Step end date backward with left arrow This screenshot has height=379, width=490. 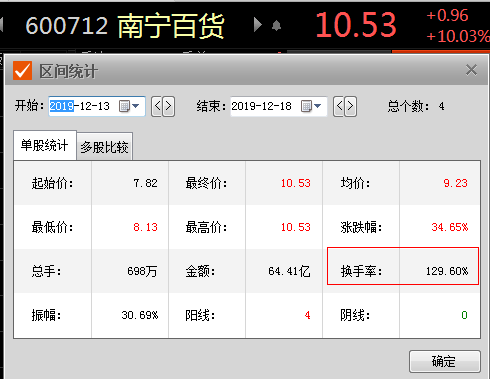(x=339, y=106)
